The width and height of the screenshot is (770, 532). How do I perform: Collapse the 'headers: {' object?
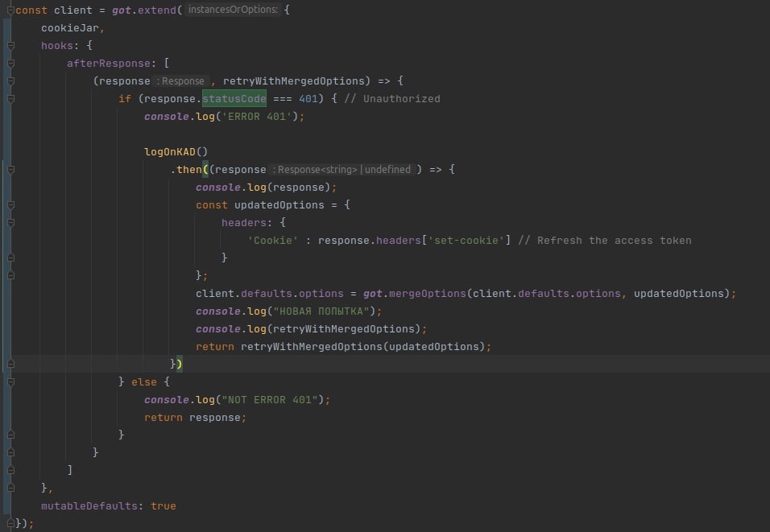[x=10, y=222]
